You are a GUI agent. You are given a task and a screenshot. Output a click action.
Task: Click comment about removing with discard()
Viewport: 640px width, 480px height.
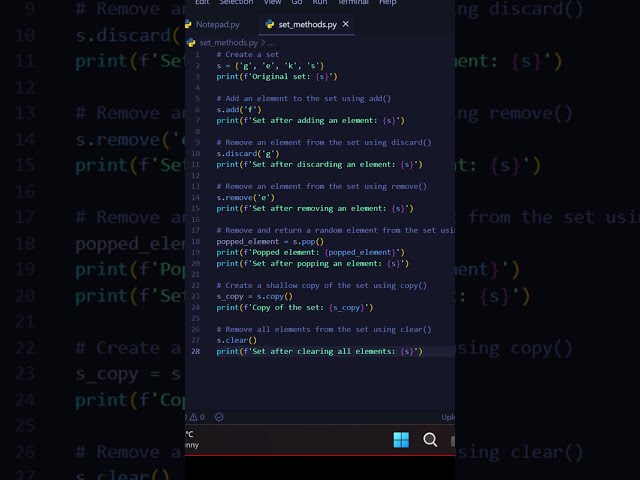[x=324, y=142]
